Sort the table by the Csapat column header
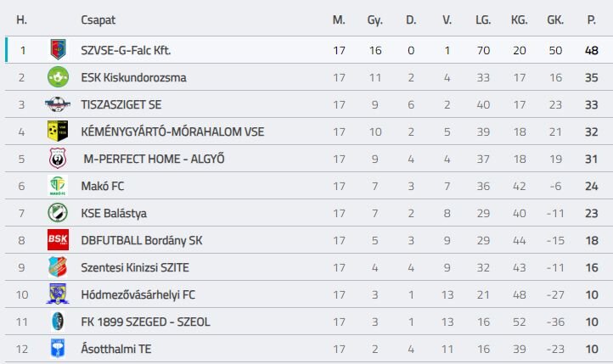 (x=98, y=20)
